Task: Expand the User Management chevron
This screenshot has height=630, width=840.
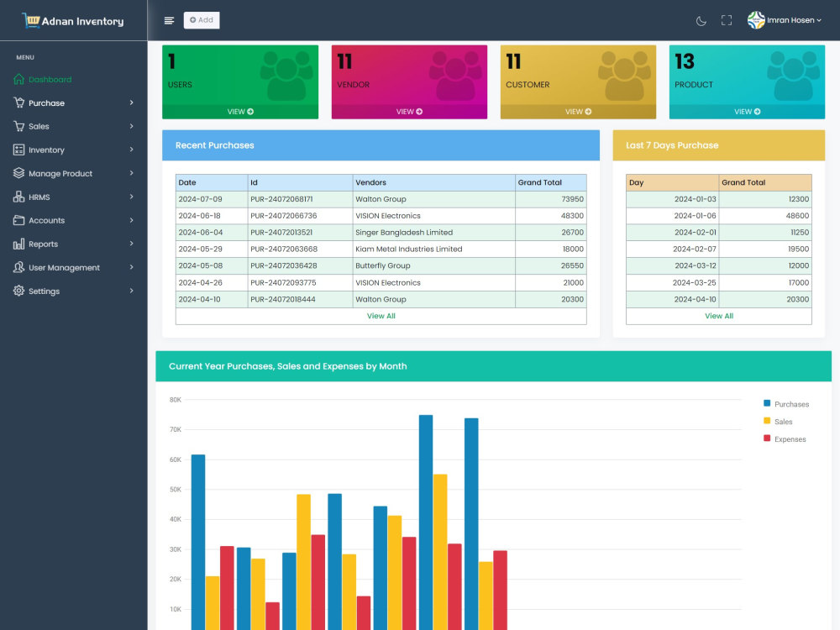Action: pyautogui.click(x=131, y=267)
